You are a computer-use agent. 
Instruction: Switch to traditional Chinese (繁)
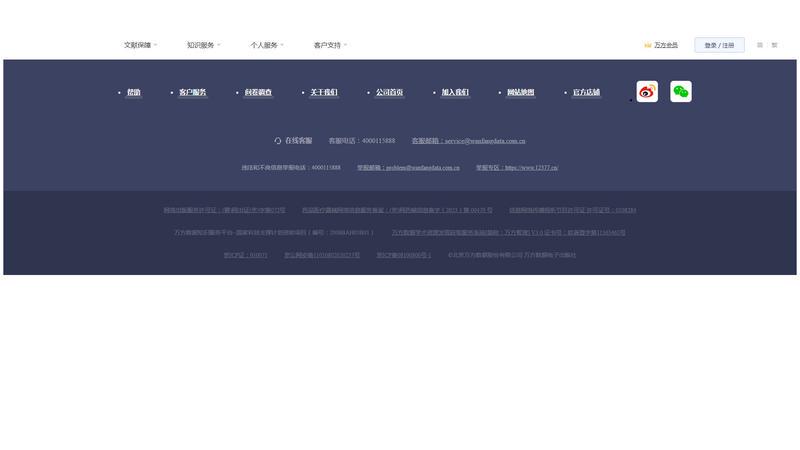tap(774, 45)
